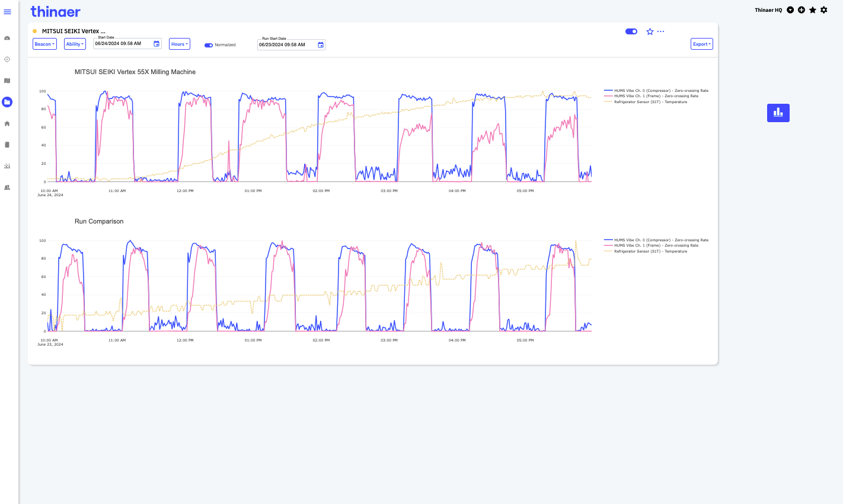Click the Normalized label text
The image size is (843, 504).
coord(225,45)
